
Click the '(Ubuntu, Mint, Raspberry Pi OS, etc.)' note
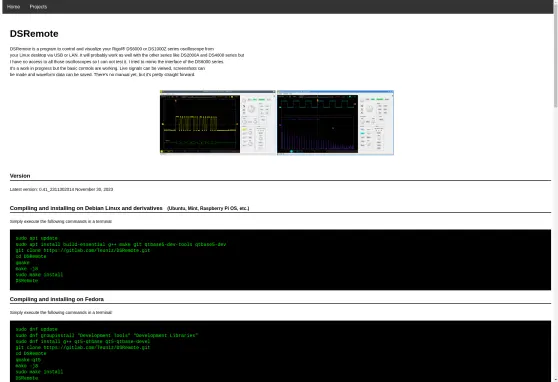[208, 208]
